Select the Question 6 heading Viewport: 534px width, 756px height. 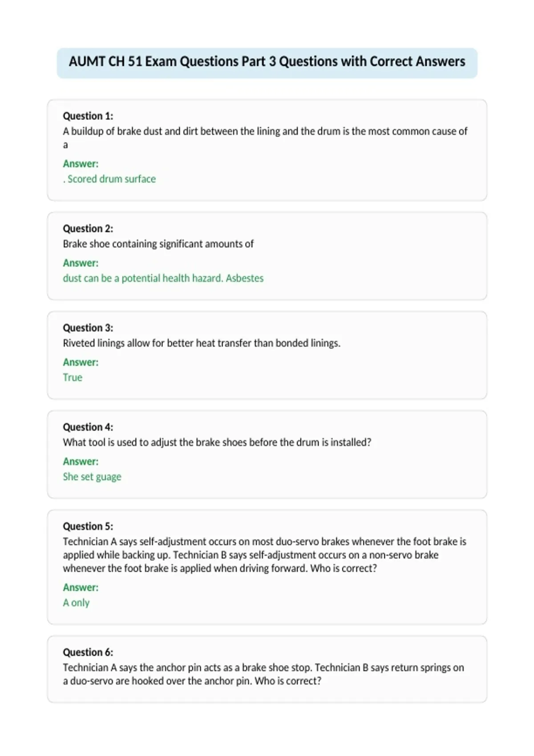point(88,652)
